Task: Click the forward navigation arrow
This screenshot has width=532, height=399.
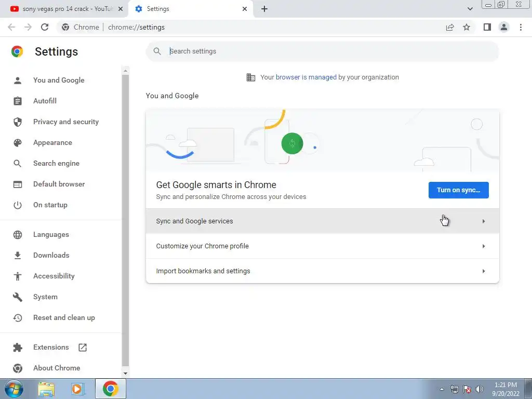Action: pyautogui.click(x=28, y=27)
